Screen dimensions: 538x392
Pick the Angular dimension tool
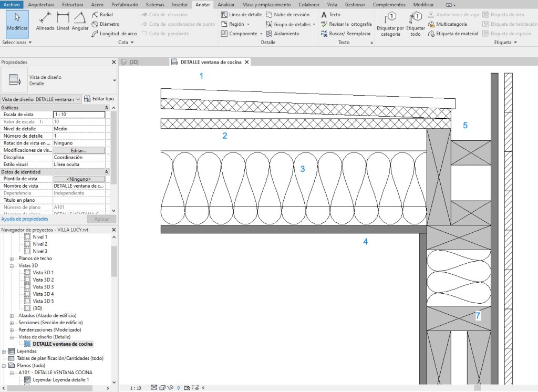coord(80,21)
